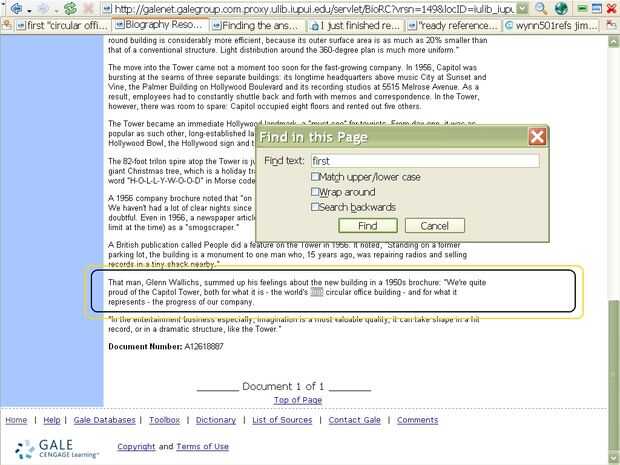
Task: Open the Help footer link
Action: [x=52, y=420]
